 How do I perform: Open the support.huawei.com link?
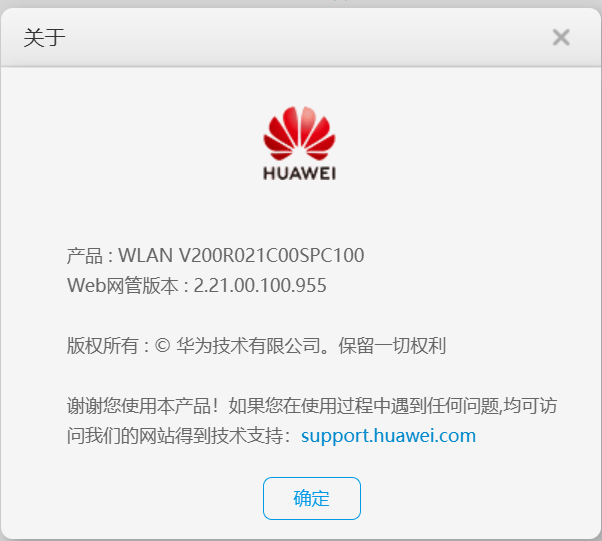388,435
